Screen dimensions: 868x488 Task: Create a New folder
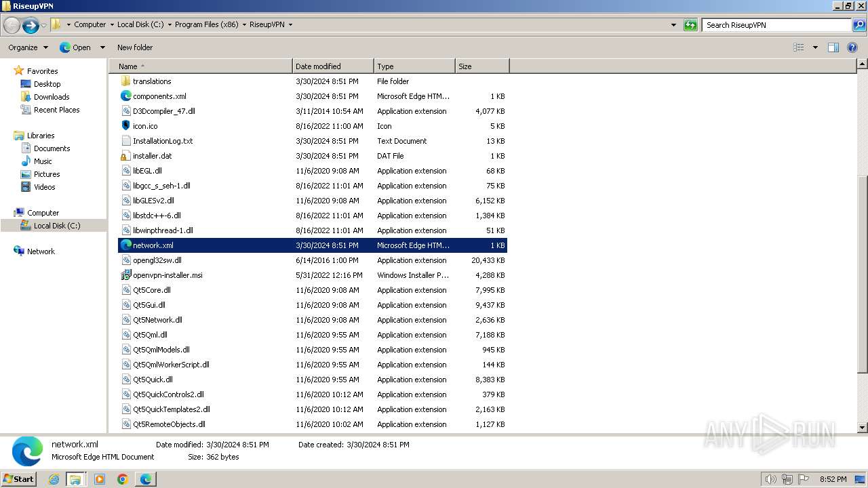tap(135, 47)
